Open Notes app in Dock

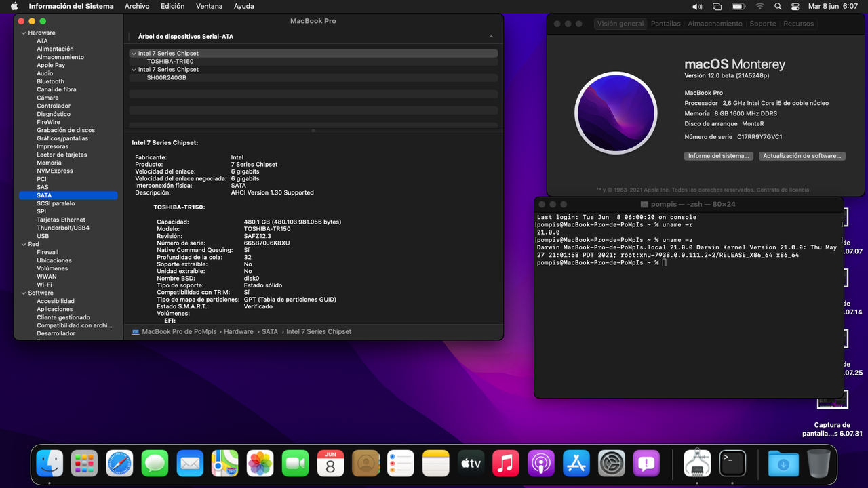coord(436,464)
